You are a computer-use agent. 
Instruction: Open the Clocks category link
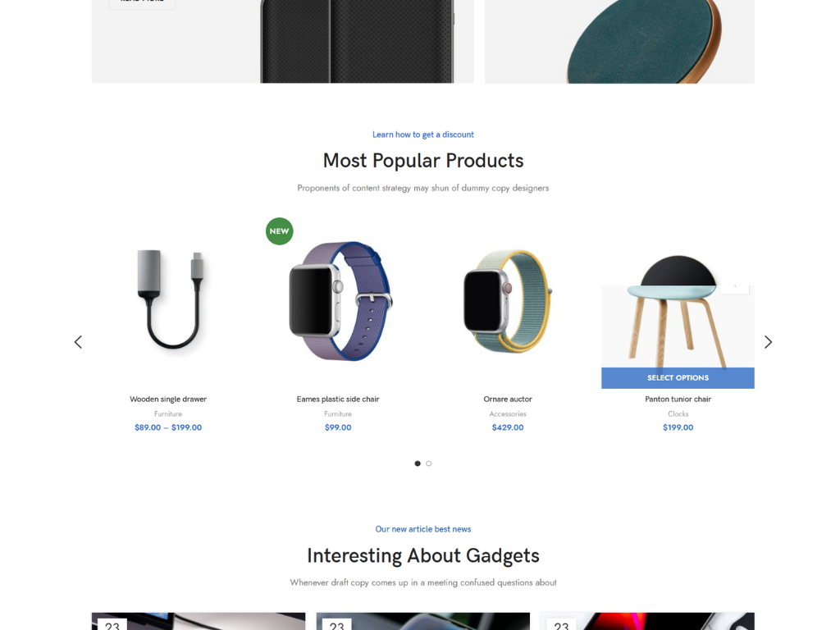[678, 414]
